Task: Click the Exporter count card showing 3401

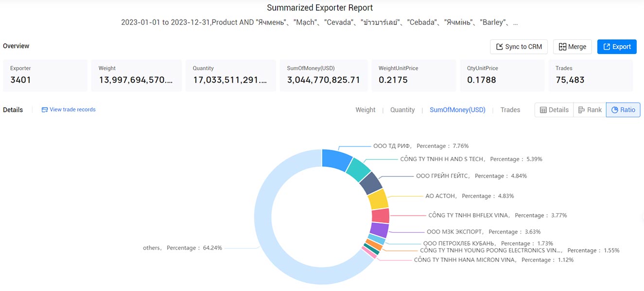Action: coord(45,75)
